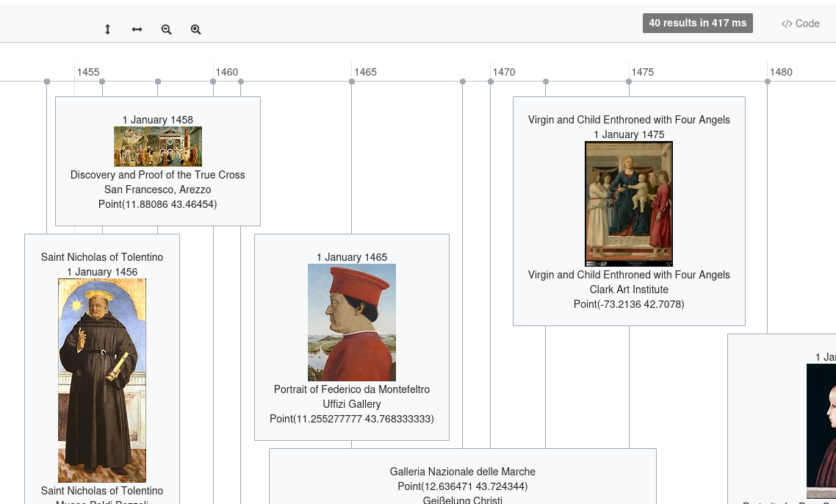Click the text 'Point(12.636471 43.724344)'
The image size is (836, 504).
point(463,486)
